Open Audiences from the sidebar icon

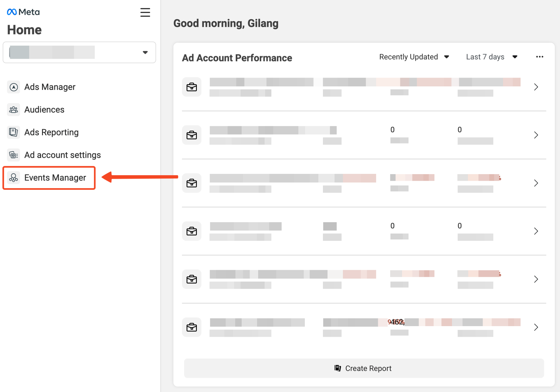[x=13, y=109]
